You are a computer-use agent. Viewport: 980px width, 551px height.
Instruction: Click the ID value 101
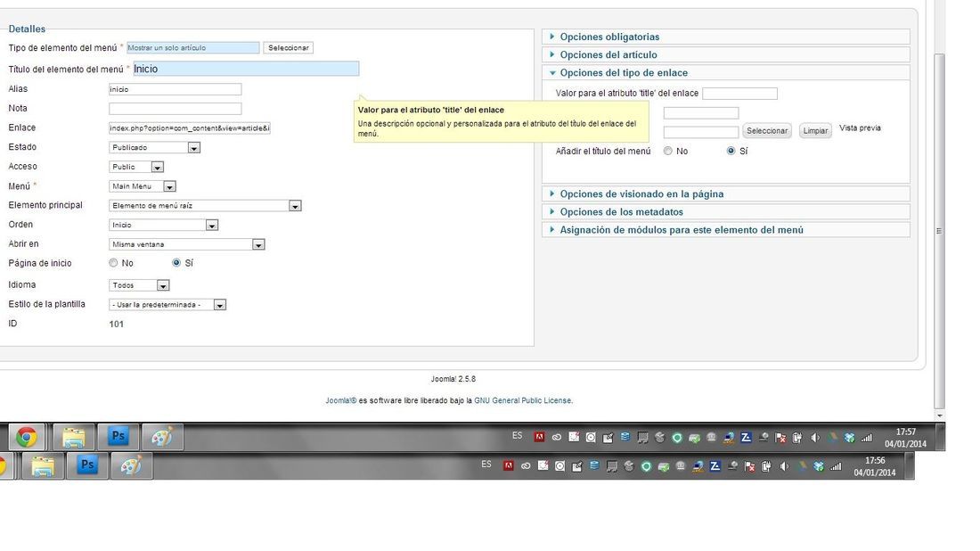tap(116, 324)
